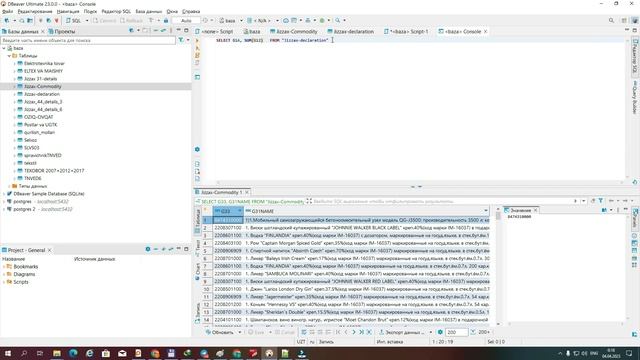Select cell 2208307100 in row 2
This screenshot has width=640, height=360.
click(228, 228)
